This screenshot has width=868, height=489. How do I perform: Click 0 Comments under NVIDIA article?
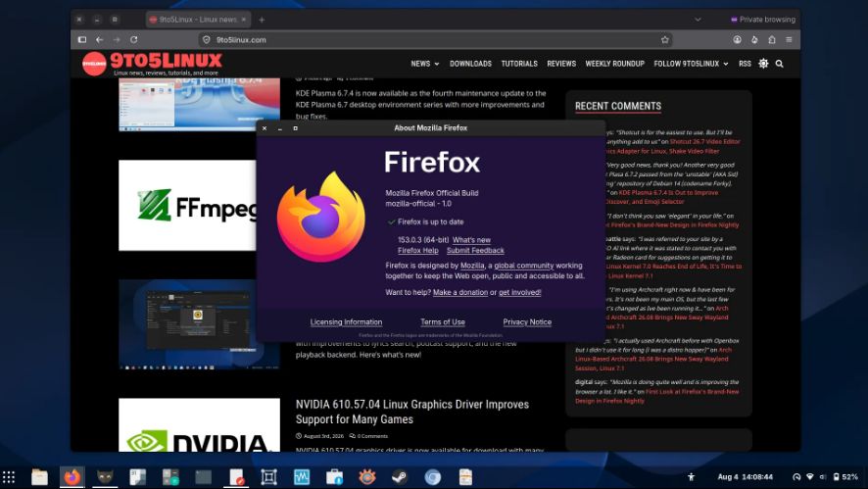(368, 436)
